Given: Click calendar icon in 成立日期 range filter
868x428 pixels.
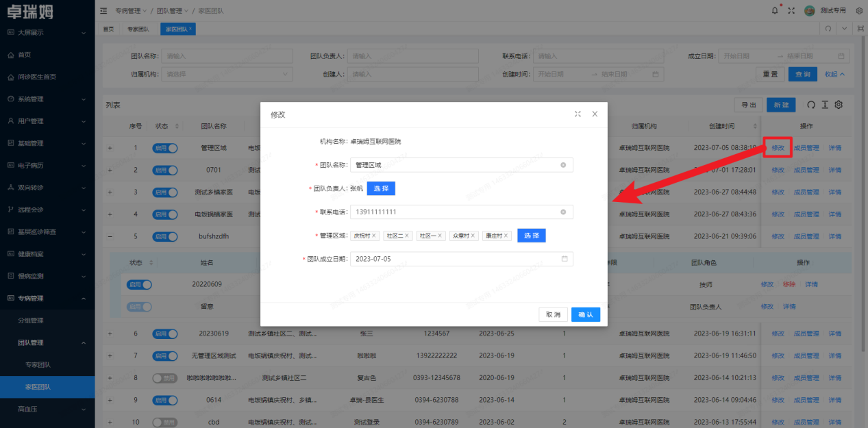Looking at the screenshot, I should [x=841, y=56].
